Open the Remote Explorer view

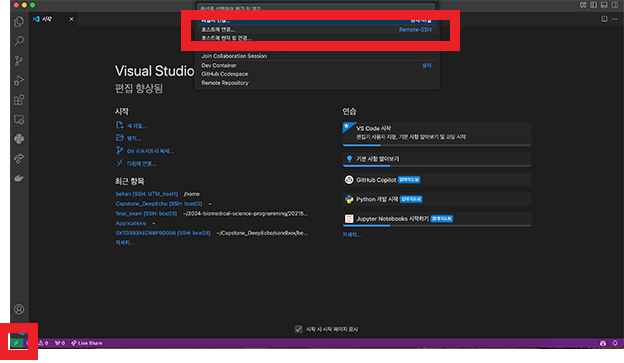tap(19, 119)
